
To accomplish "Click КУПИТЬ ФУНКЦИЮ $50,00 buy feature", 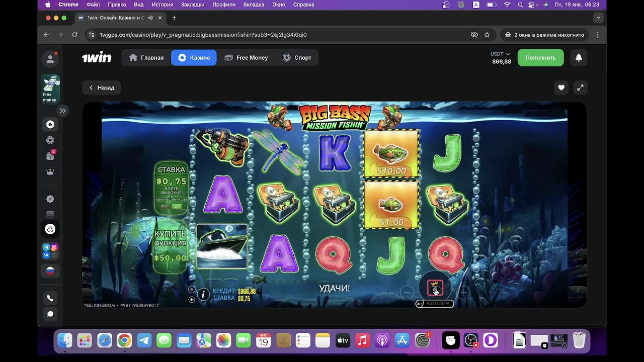I will [170, 246].
